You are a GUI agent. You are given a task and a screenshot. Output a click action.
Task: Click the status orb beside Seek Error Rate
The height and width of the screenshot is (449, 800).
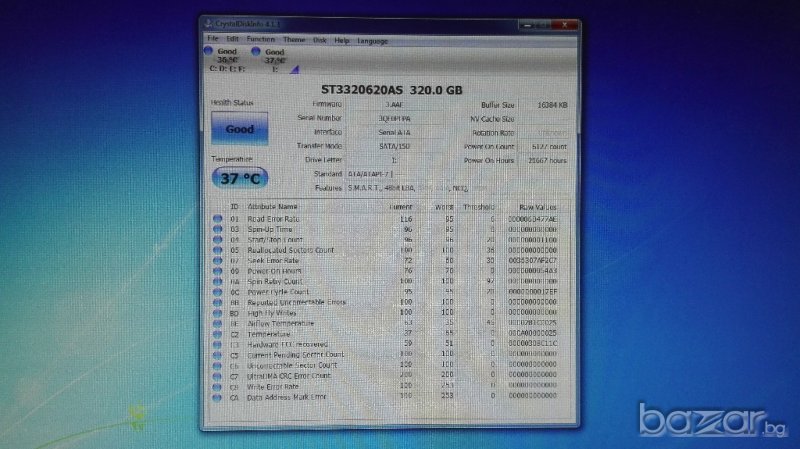217,260
